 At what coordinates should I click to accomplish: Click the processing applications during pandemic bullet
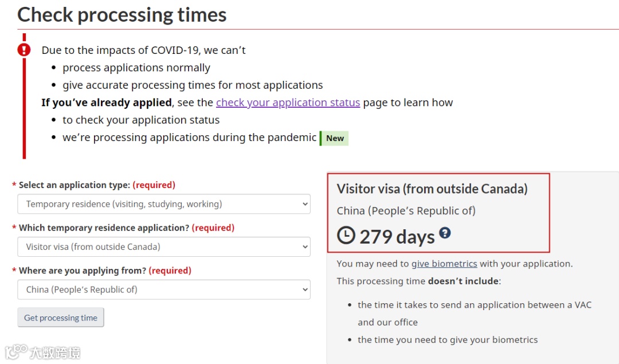190,138
